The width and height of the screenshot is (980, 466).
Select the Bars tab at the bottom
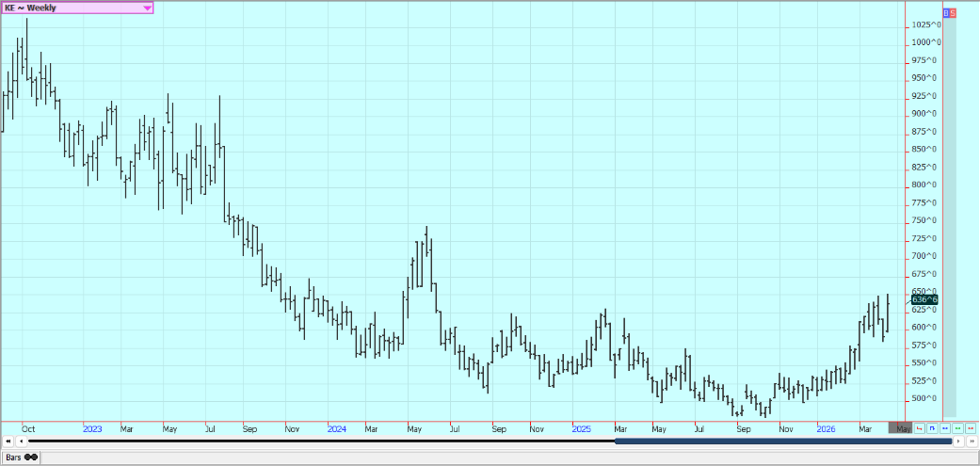[x=21, y=458]
